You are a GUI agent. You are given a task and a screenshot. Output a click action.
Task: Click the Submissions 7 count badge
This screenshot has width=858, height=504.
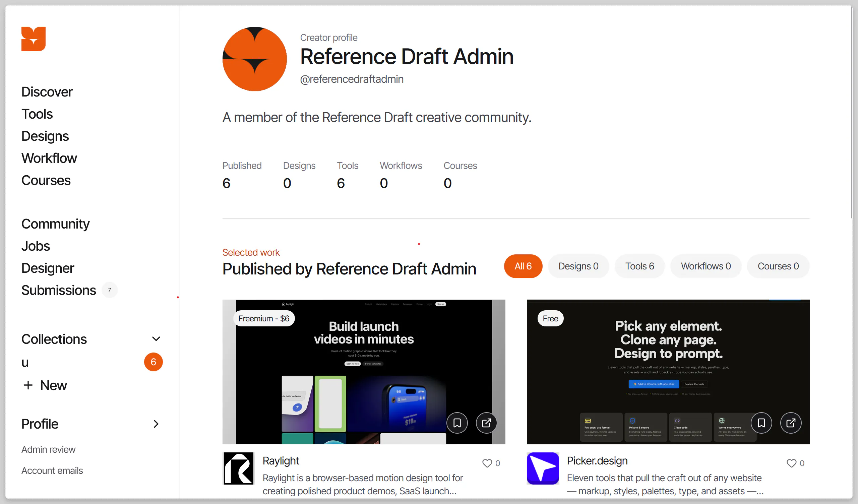(109, 290)
